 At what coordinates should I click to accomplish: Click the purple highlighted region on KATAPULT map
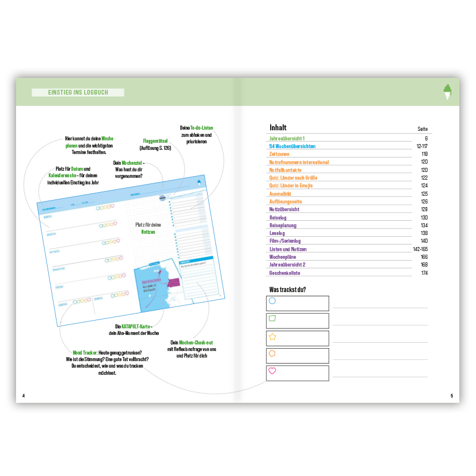[x=174, y=283]
